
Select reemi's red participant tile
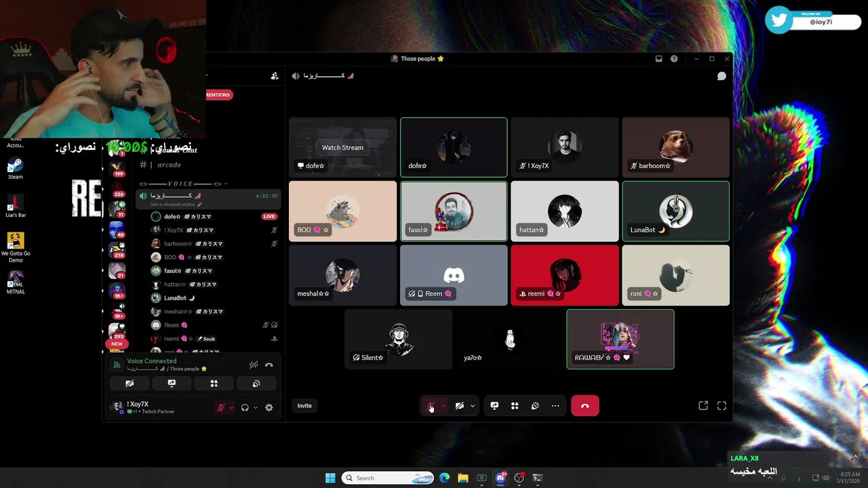click(565, 275)
